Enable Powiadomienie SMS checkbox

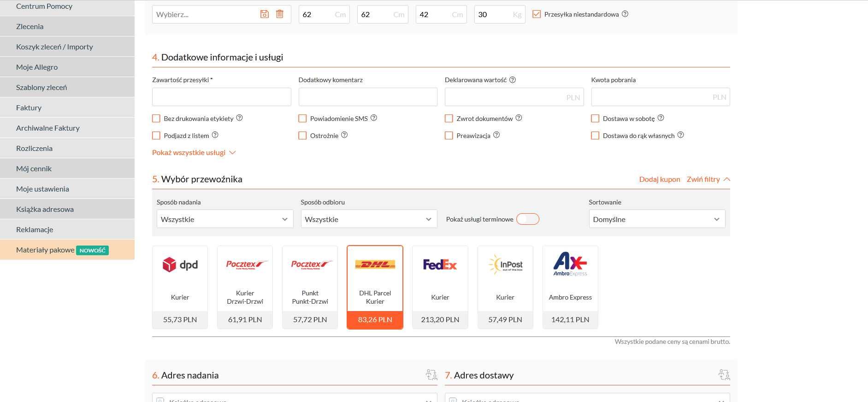click(x=302, y=119)
